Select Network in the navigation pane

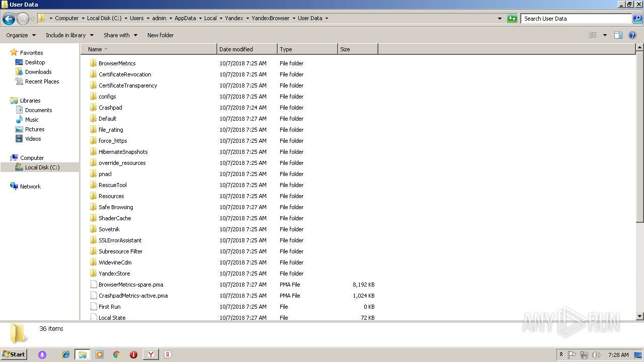point(30,187)
